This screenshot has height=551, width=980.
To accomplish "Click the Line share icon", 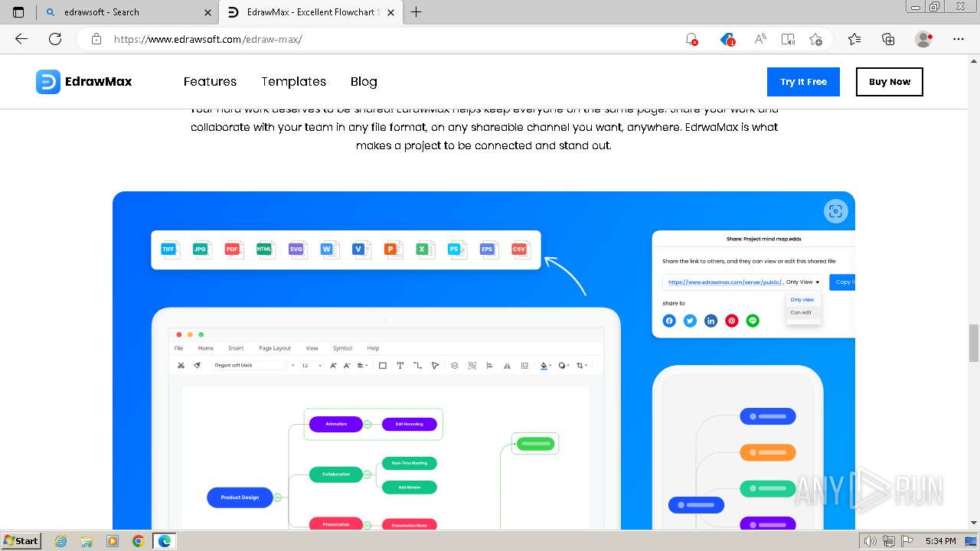I will click(x=753, y=321).
